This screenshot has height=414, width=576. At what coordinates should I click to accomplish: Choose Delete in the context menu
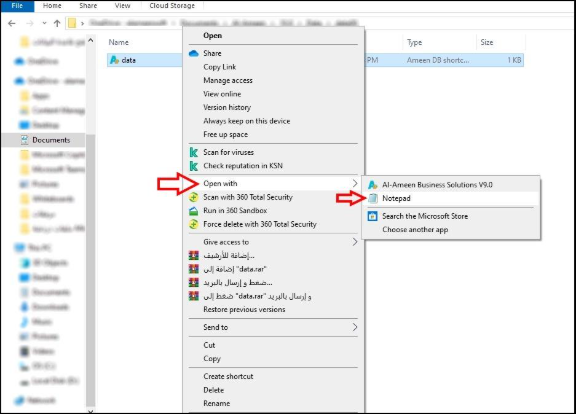click(x=213, y=390)
